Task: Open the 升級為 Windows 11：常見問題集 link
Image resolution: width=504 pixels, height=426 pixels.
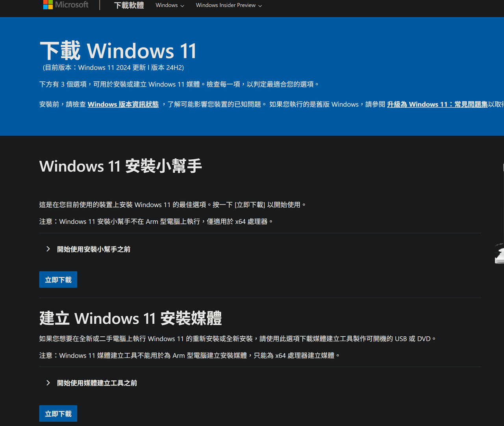Action: point(437,104)
